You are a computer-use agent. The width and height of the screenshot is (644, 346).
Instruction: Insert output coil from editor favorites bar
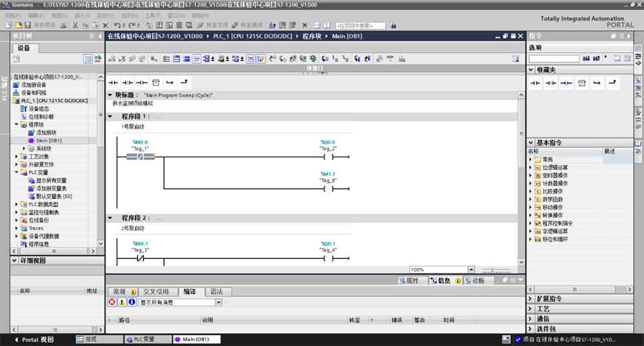142,82
